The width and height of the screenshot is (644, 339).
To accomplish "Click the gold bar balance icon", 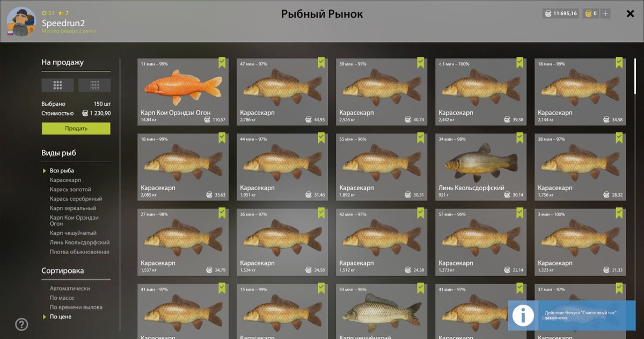I will [x=588, y=13].
